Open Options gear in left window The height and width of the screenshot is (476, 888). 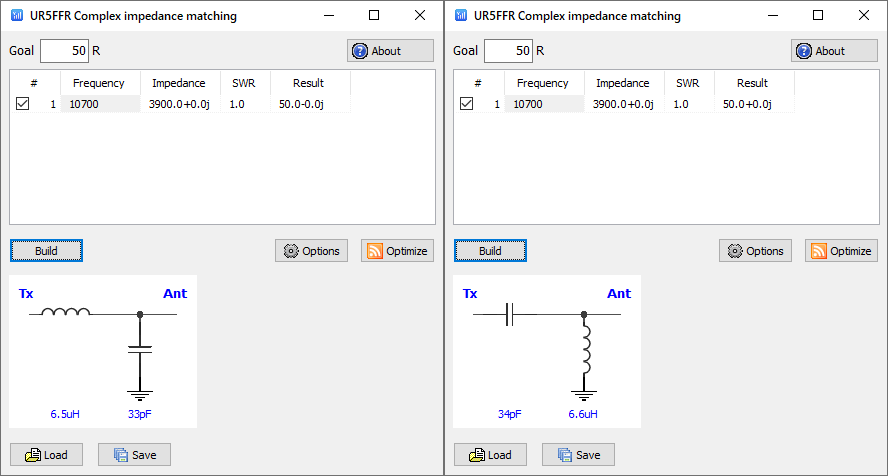pyautogui.click(x=311, y=251)
